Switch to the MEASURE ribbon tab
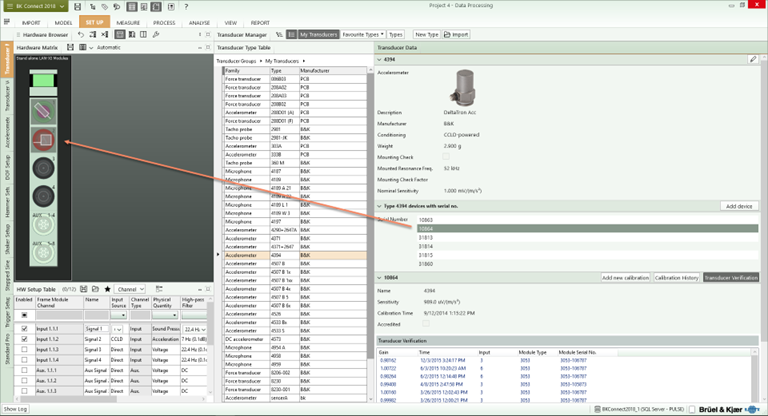 click(x=127, y=21)
